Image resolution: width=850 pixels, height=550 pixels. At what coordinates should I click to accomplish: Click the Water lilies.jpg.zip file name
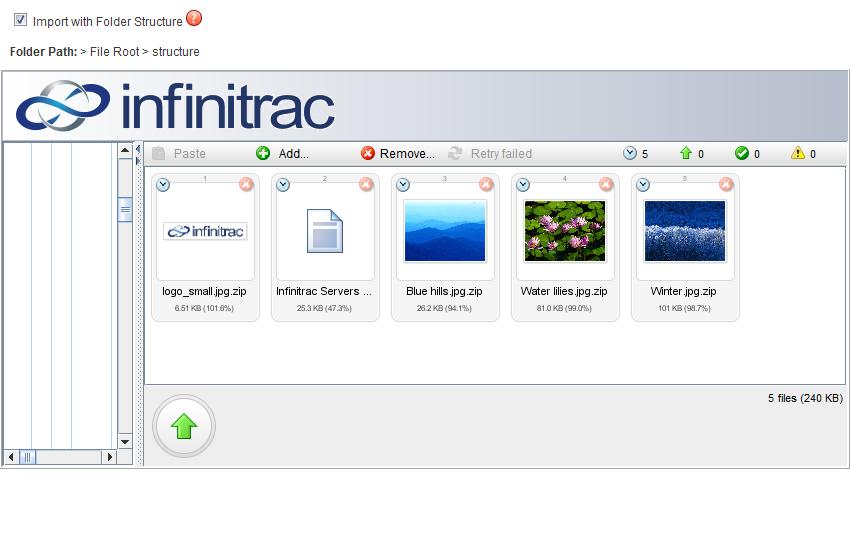(x=564, y=292)
